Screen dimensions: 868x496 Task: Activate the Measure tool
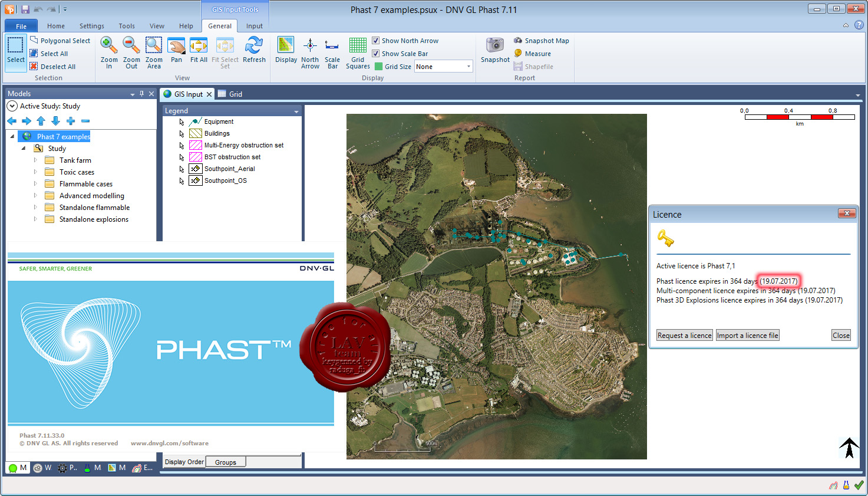(532, 54)
